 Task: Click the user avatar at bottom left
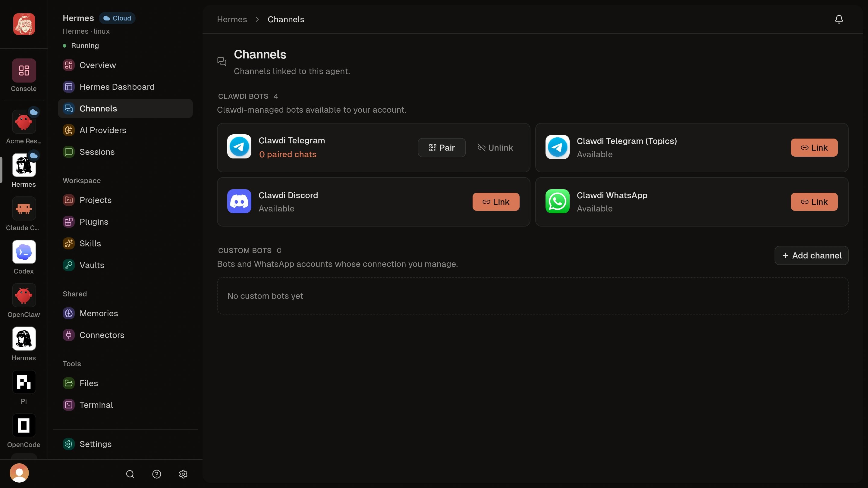[x=19, y=473]
